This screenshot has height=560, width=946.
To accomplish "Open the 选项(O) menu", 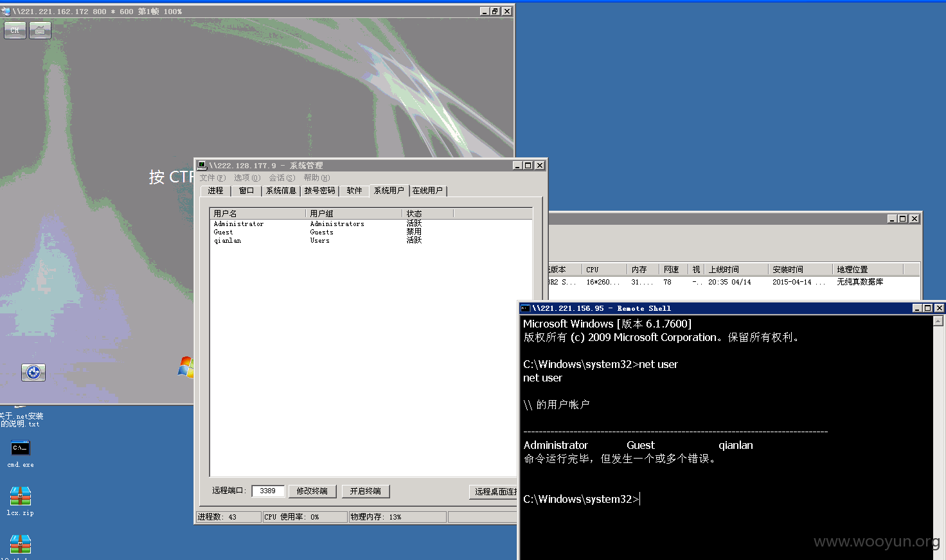I will coord(247,178).
